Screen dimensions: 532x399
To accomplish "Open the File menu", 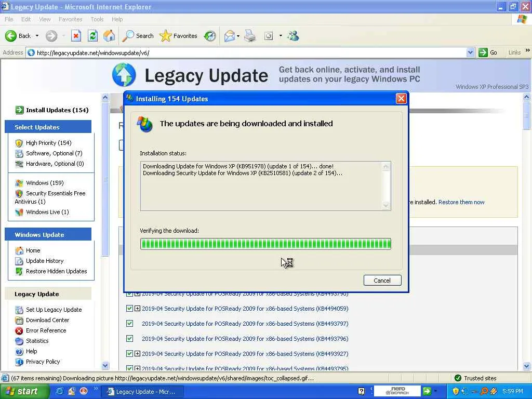I will coord(9,19).
